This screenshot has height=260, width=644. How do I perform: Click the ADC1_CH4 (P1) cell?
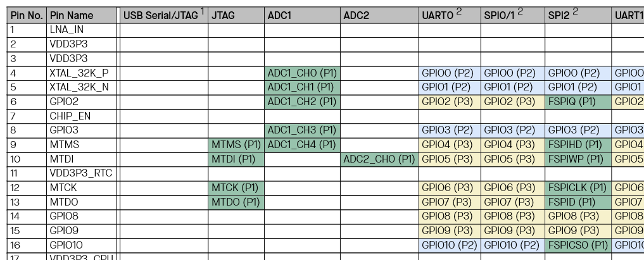pos(302,145)
